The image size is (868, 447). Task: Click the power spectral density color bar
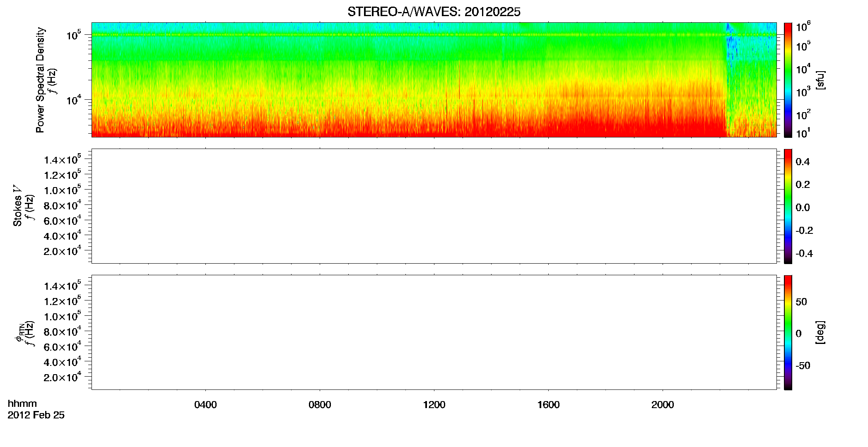(788, 80)
